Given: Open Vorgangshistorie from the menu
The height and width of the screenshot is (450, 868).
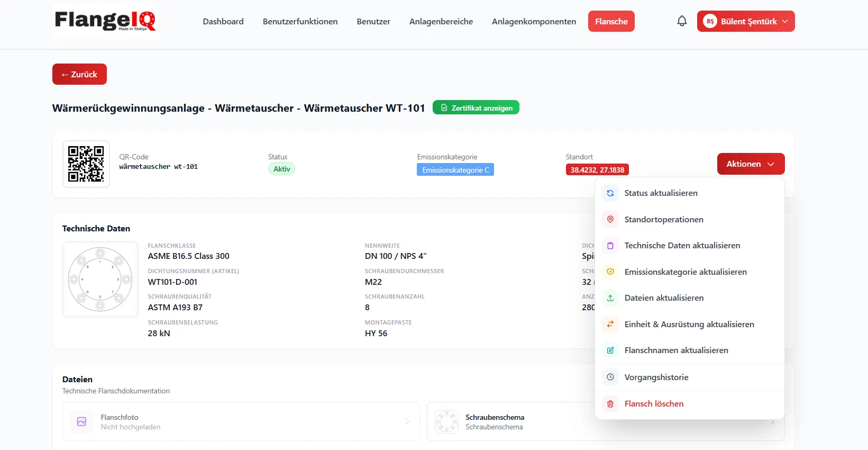Looking at the screenshot, I should 690,377.
